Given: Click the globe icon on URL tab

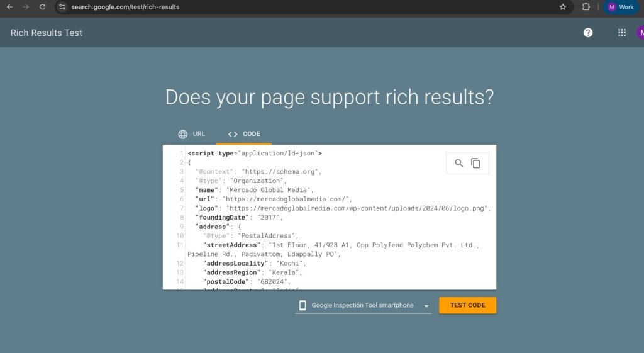Looking at the screenshot, I should (183, 134).
